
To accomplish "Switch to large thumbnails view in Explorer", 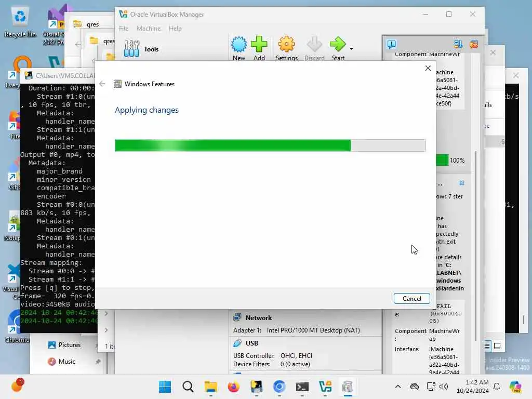I will [x=497, y=346].
